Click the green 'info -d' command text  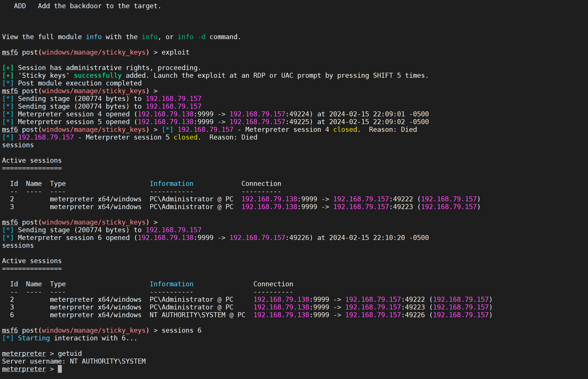[191, 37]
